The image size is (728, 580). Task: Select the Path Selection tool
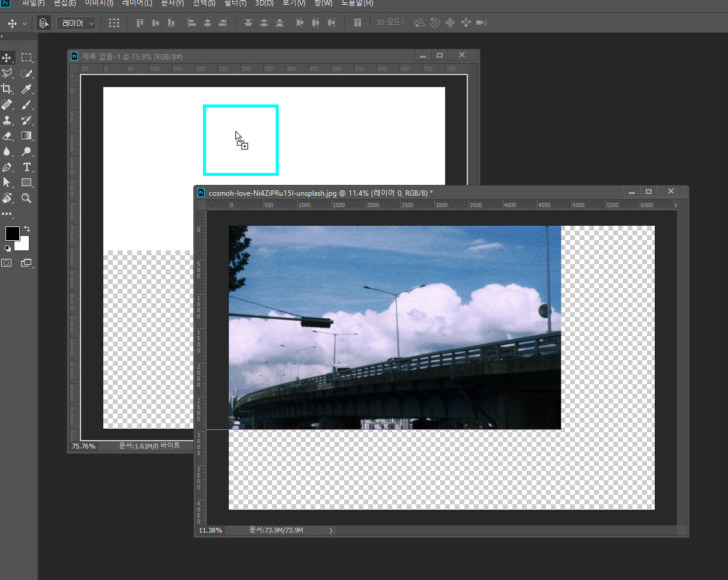(x=7, y=183)
